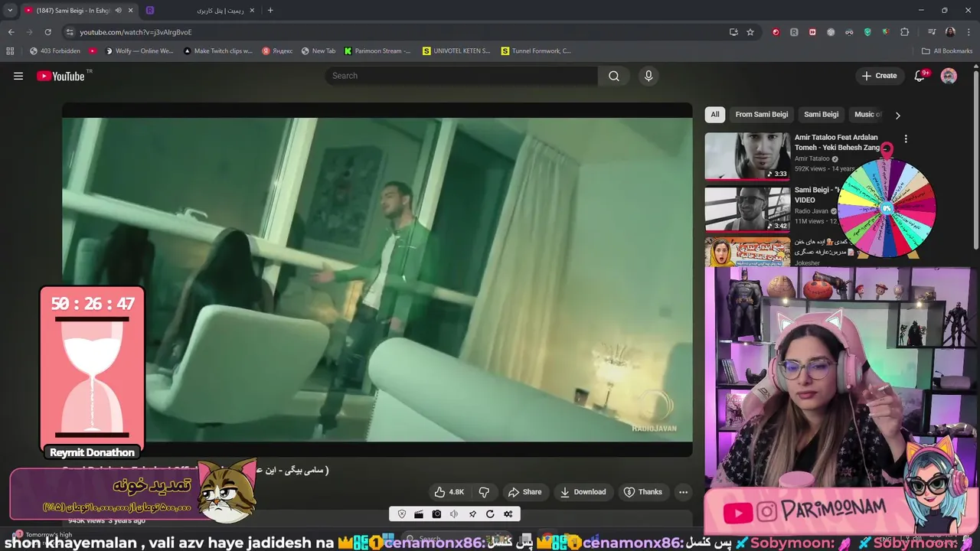Open options for Amir Tataloo video
This screenshot has height=551, width=980.
(906, 139)
